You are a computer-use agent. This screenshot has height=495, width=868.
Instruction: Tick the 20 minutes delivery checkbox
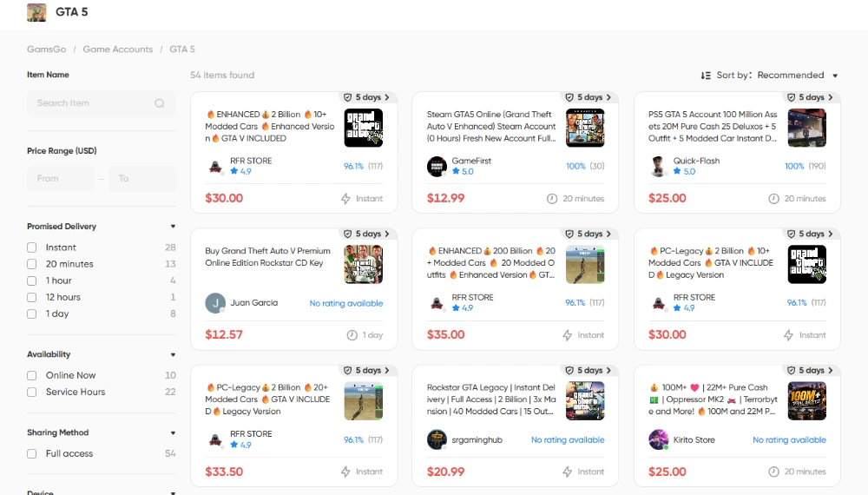point(32,264)
